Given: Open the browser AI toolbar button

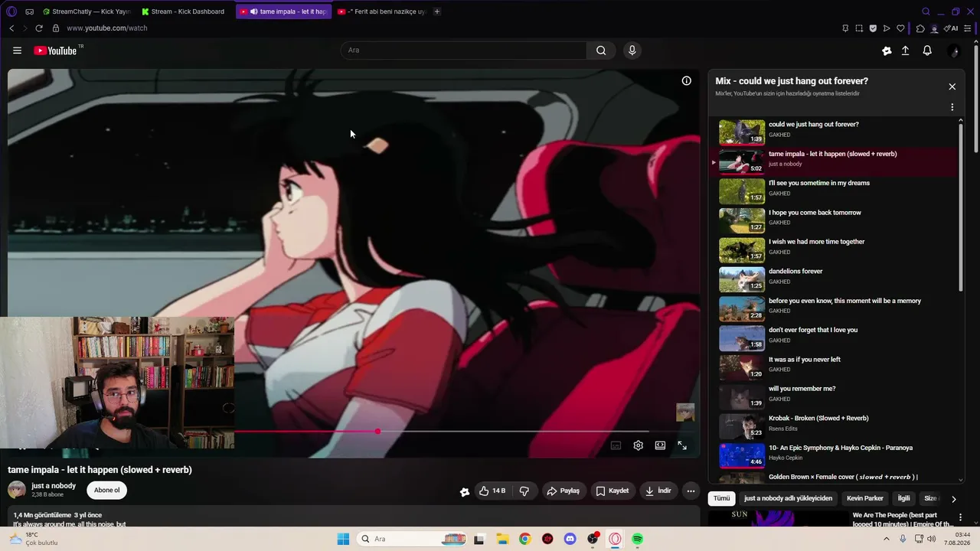Looking at the screenshot, I should click(x=951, y=28).
